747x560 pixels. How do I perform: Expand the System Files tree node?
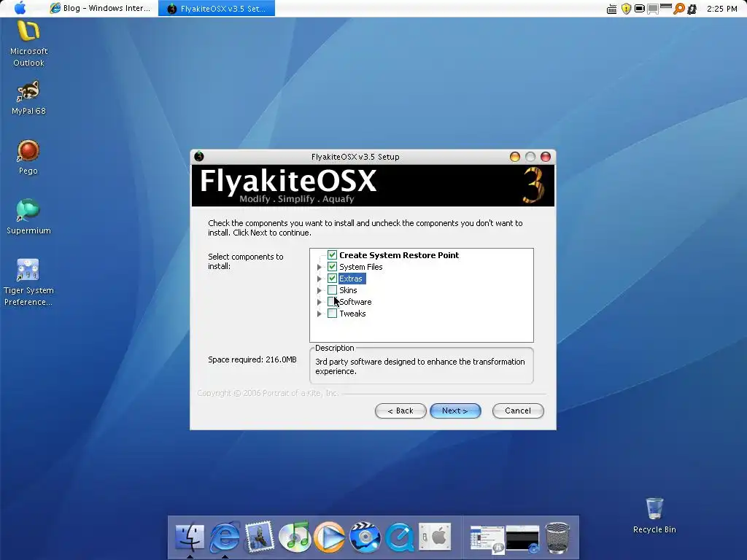tap(320, 267)
